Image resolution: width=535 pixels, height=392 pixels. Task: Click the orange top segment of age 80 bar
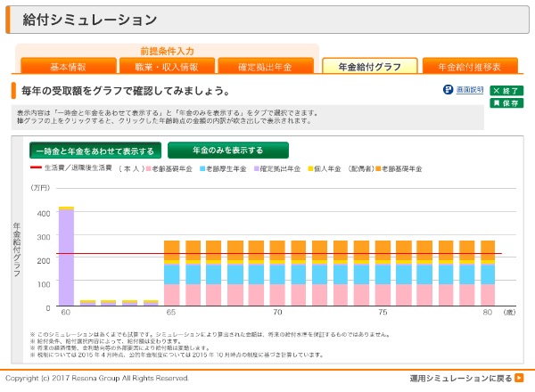coord(488,249)
